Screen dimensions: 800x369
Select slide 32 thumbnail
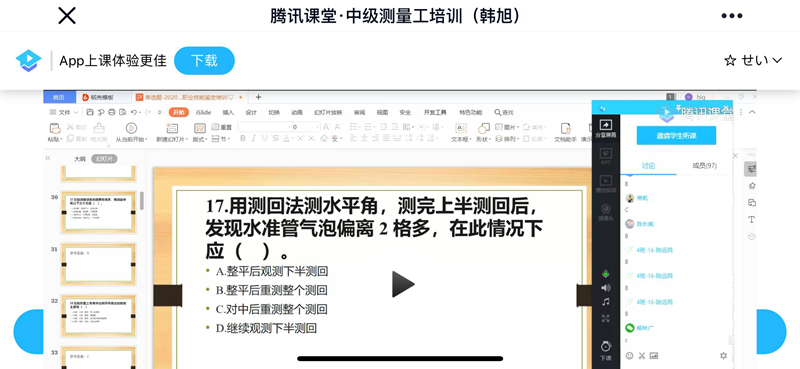tap(98, 316)
